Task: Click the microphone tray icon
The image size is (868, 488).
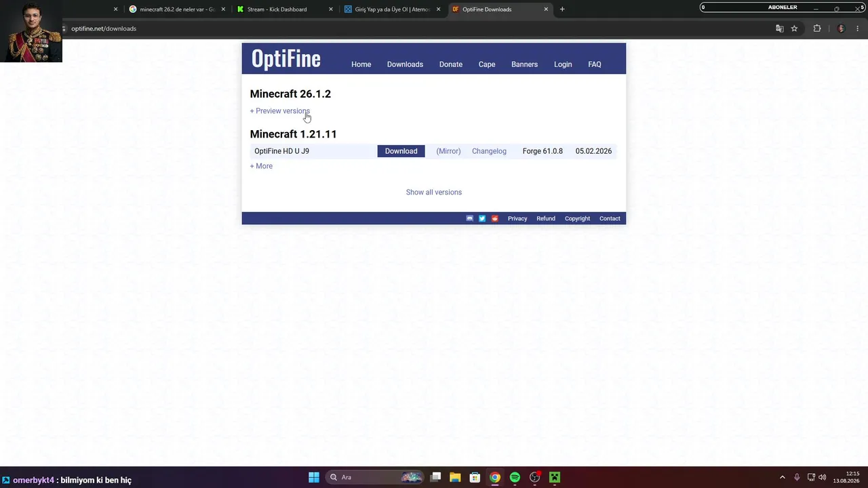Action: (x=797, y=477)
